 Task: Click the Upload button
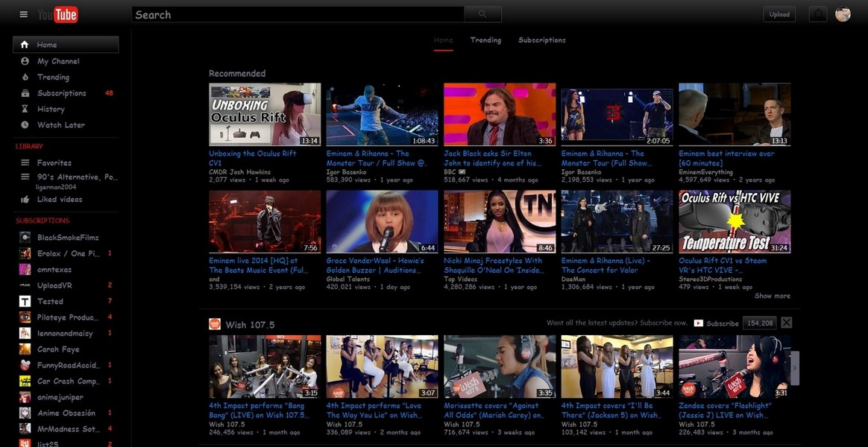779,14
